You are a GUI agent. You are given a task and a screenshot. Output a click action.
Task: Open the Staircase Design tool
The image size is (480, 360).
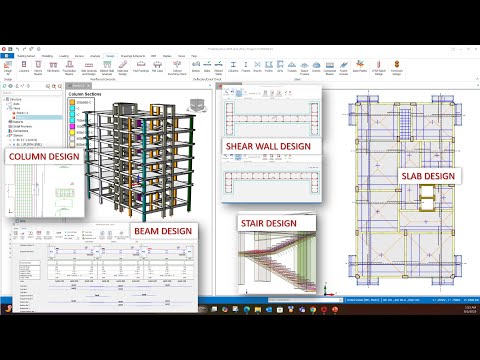(123, 67)
